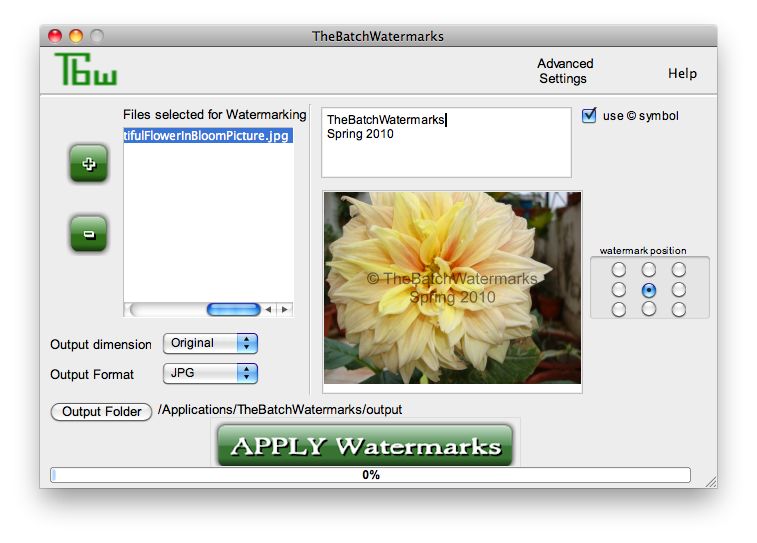Open the Help menu
The image size is (757, 543).
682,74
